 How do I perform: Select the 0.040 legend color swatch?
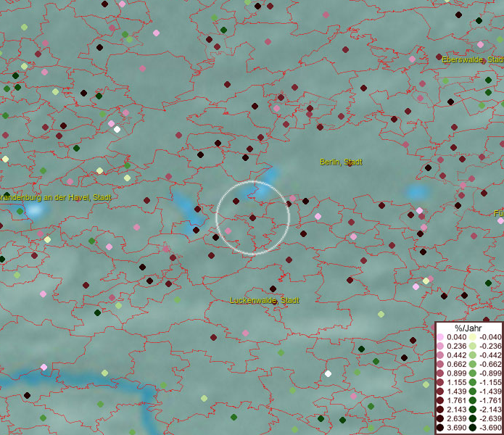click(x=440, y=337)
